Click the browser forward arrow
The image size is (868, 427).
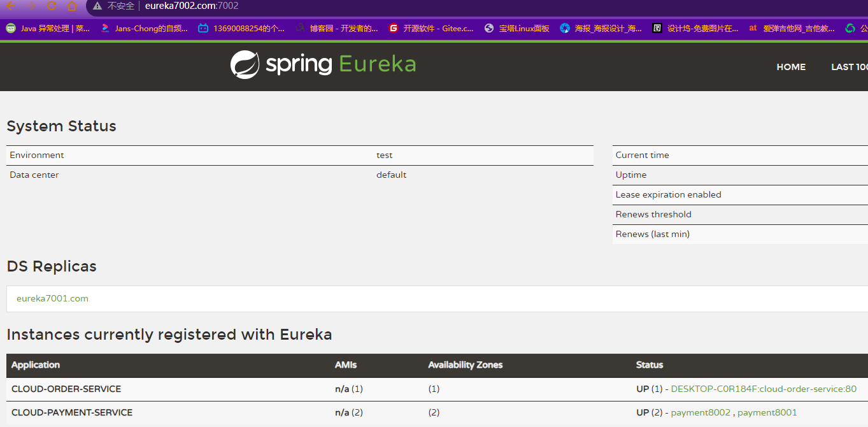tap(31, 6)
